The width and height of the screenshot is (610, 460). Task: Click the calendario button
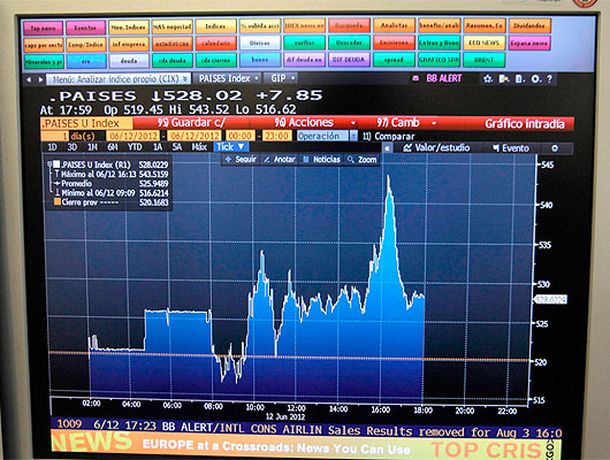pos(216,43)
